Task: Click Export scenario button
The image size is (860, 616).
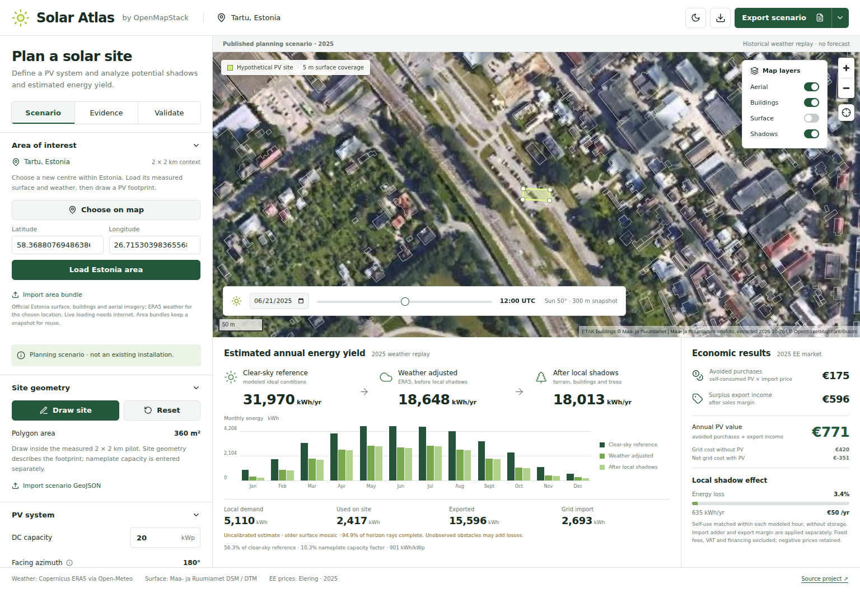Action: 783,18
